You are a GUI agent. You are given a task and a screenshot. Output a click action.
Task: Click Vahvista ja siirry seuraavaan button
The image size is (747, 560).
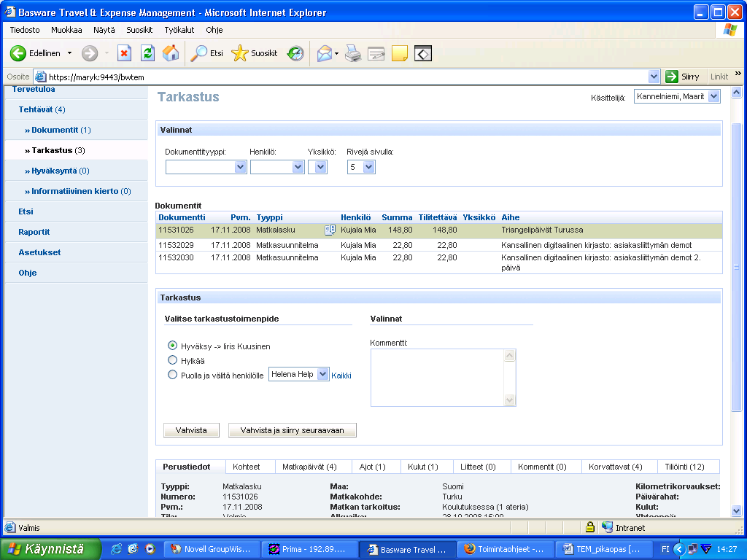[292, 430]
